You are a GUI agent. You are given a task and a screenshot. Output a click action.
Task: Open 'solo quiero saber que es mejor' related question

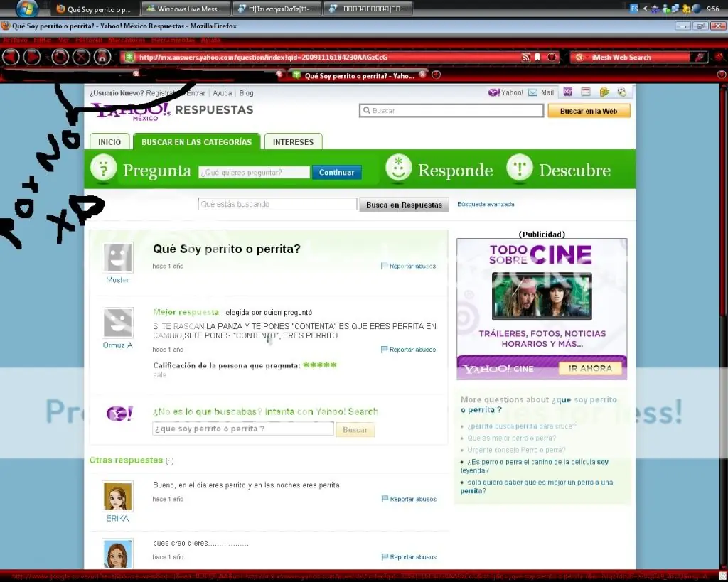click(537, 486)
